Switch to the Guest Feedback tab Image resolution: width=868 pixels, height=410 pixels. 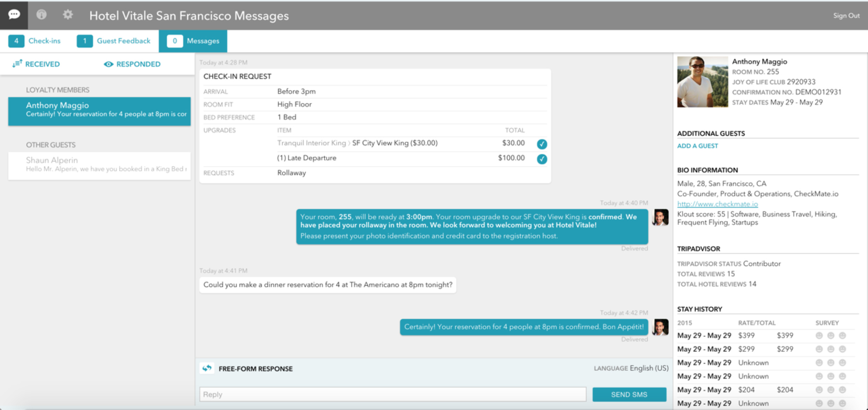(x=114, y=41)
